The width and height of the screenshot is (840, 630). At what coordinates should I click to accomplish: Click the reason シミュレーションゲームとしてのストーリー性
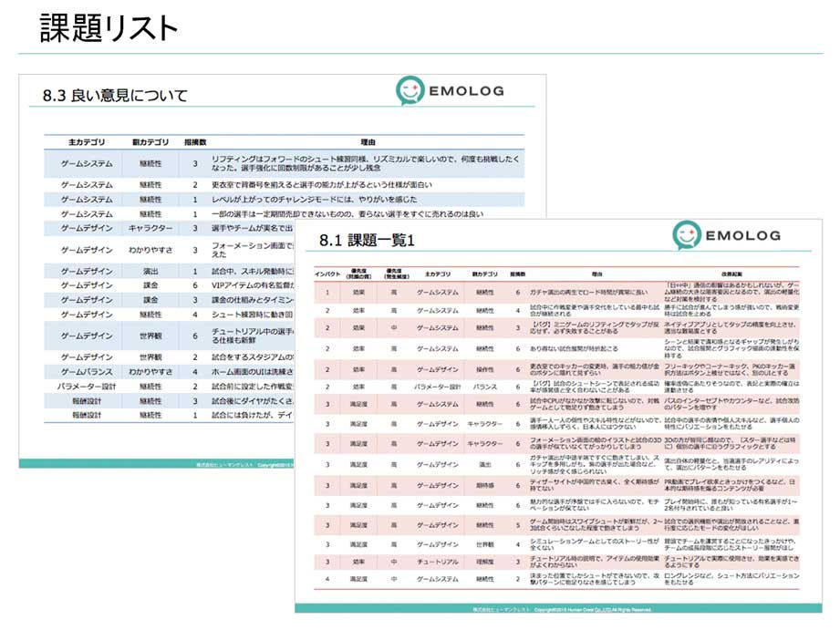[x=595, y=544]
